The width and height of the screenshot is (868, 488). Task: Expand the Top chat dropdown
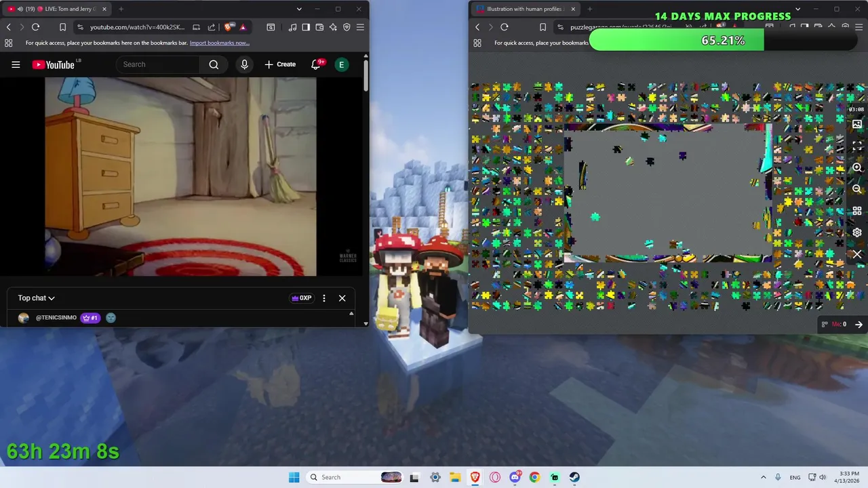pos(36,298)
